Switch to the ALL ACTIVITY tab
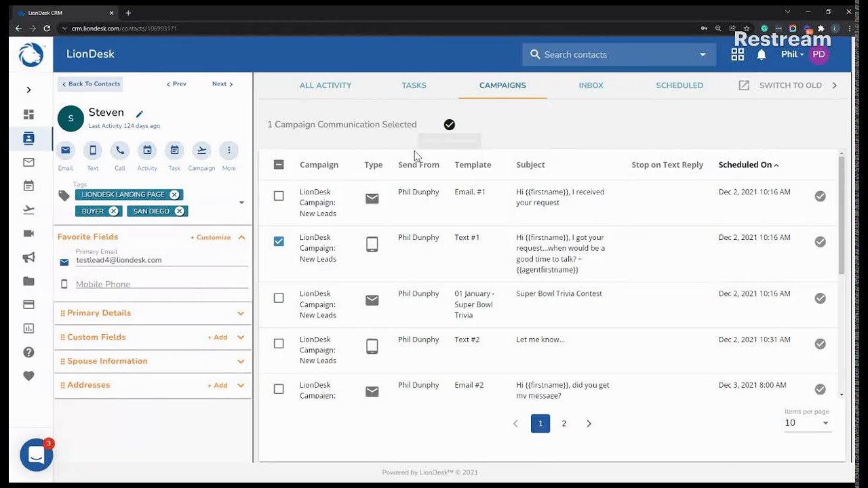This screenshot has height=488, width=868. (325, 85)
